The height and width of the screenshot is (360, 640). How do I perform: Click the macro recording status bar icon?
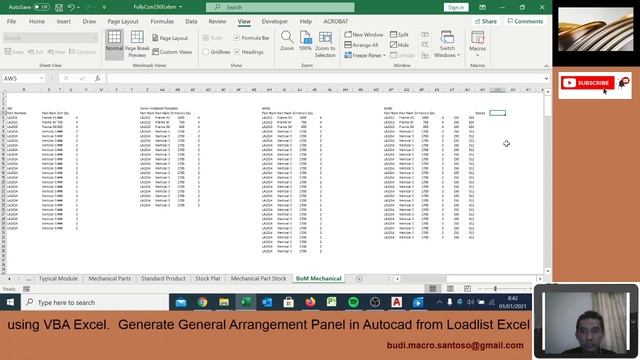(x=27, y=289)
